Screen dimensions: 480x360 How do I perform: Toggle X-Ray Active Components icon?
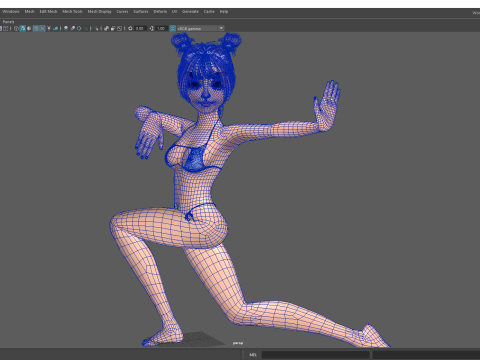113,29
